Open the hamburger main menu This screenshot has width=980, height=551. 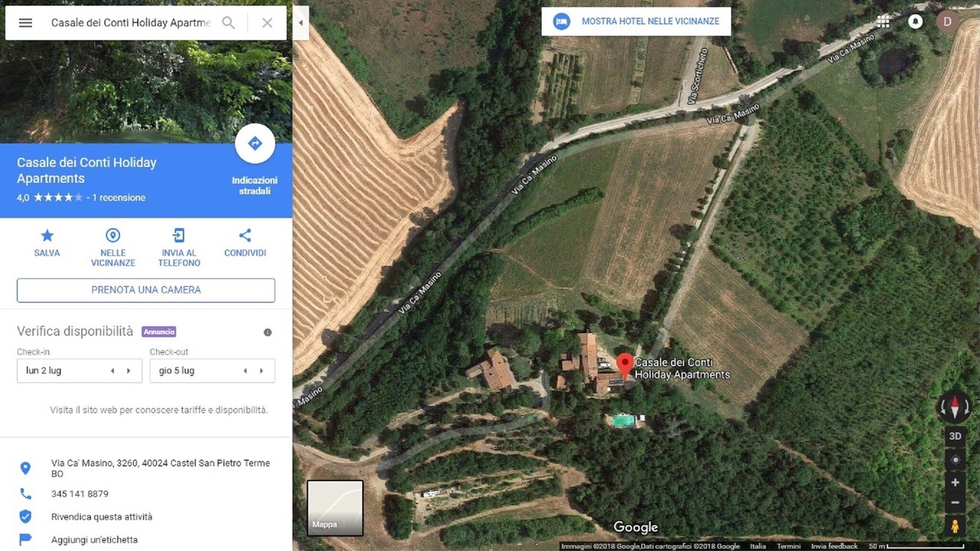[25, 23]
